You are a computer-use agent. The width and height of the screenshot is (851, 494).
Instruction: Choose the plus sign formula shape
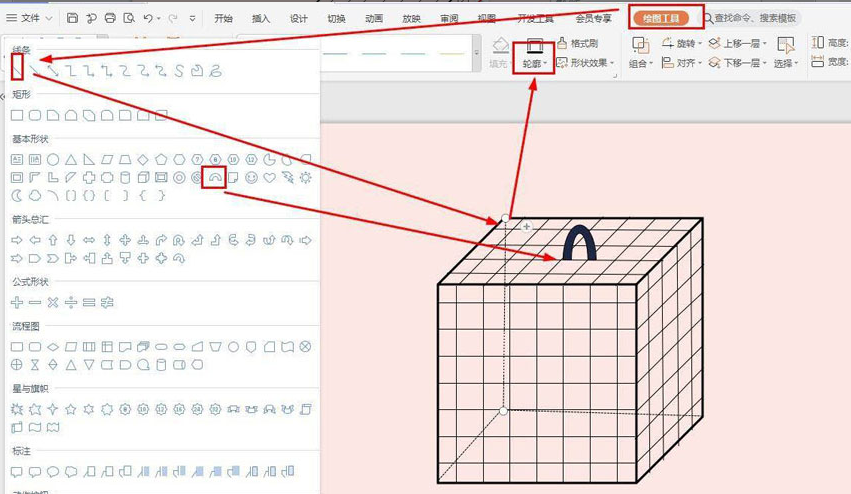[17, 302]
